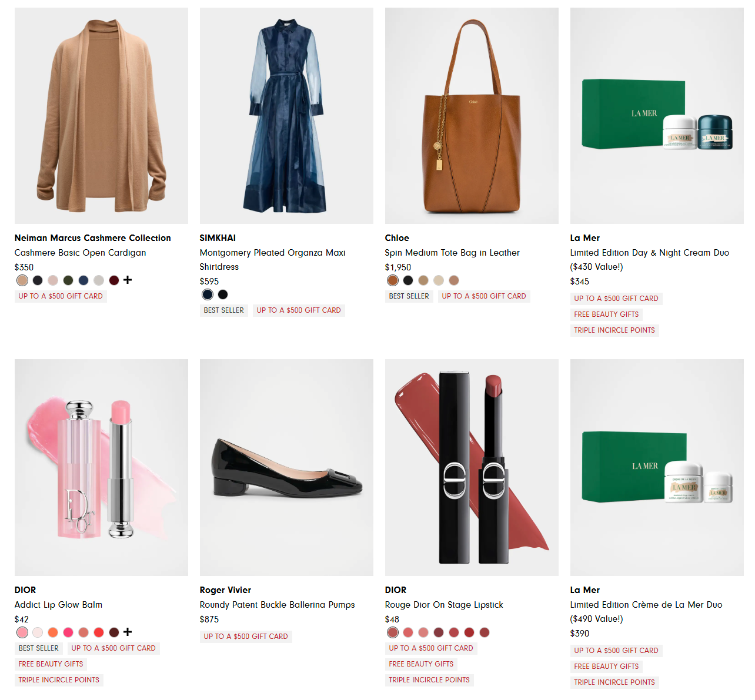Open Roundy Patent Buckle Ballerina Pumps link
This screenshot has width=755, height=700.
point(277,605)
